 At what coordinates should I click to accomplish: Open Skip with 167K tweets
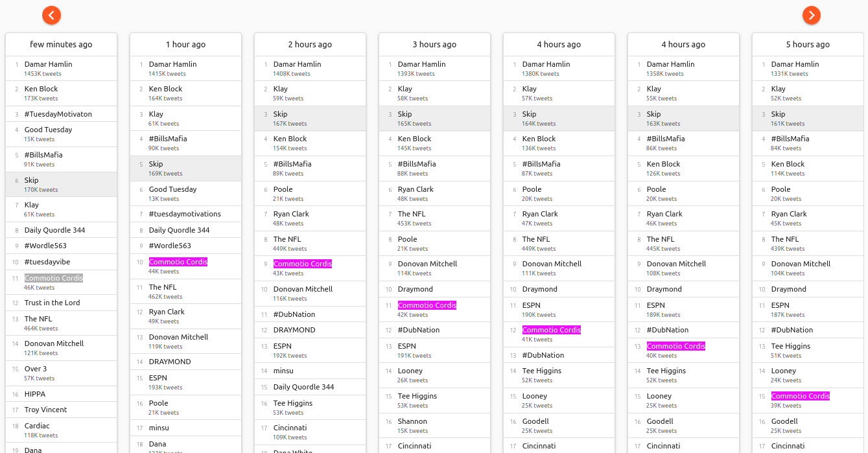pos(311,119)
